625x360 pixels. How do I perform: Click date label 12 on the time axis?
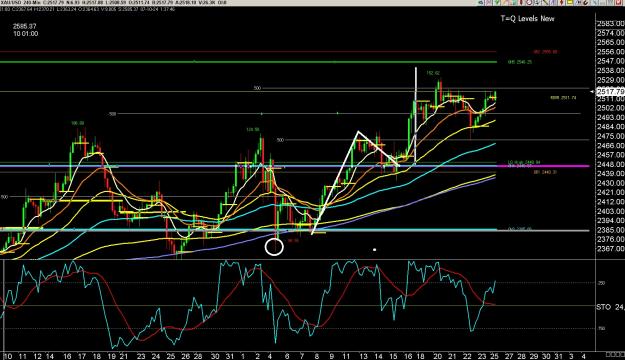pos(37,356)
